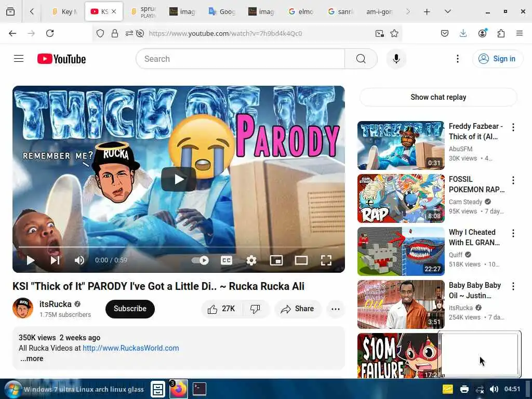Viewport: 532px width, 399px height.
Task: Open picture-in-picture icon in address bar
Action: [x=380, y=33]
